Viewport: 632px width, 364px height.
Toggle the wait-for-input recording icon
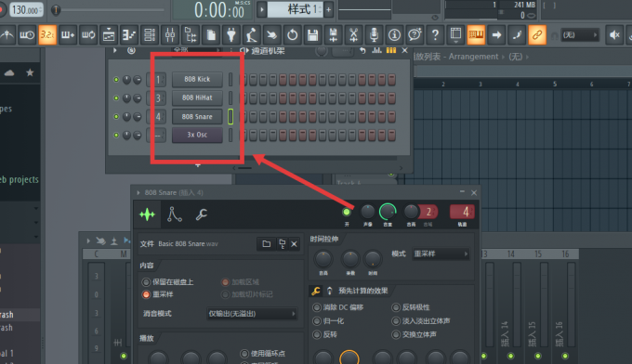(x=27, y=35)
